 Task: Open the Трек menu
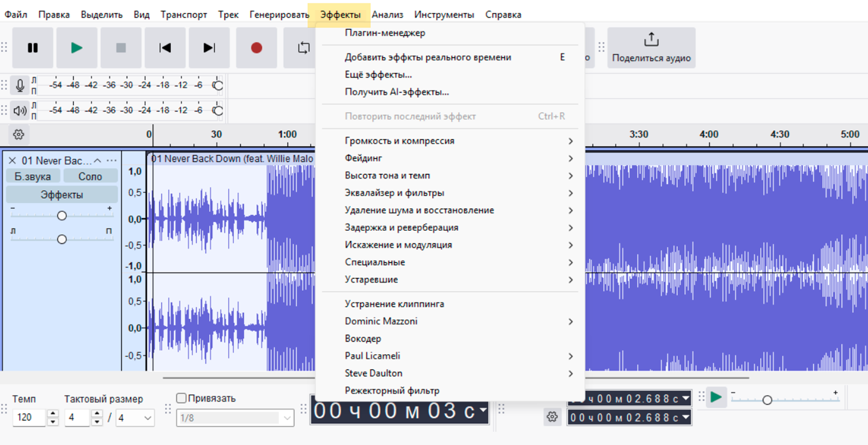[x=228, y=15]
